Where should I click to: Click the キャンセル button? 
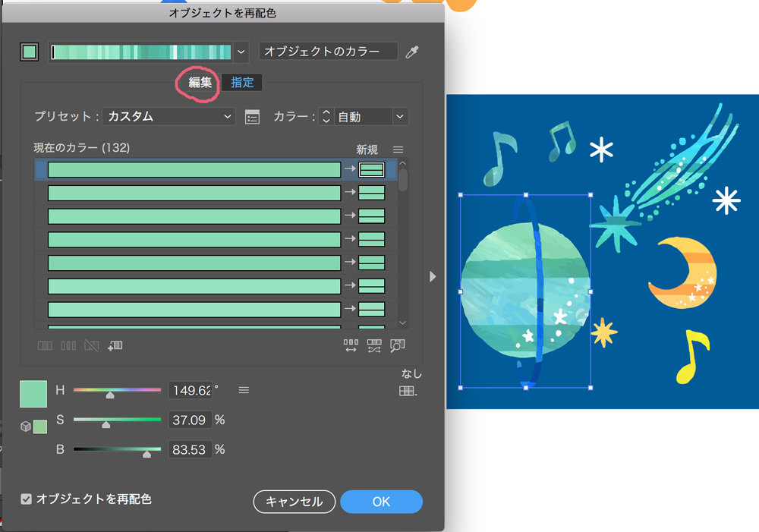294,502
